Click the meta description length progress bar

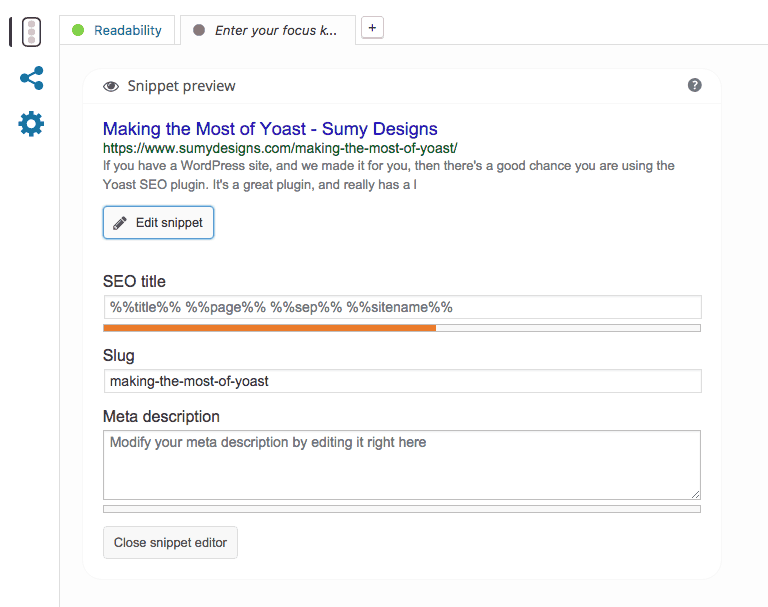pos(402,509)
